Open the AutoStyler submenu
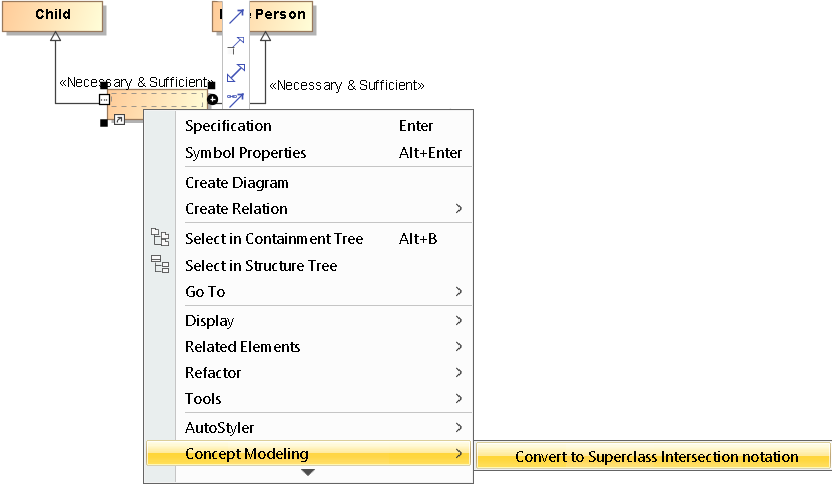 coord(219,428)
